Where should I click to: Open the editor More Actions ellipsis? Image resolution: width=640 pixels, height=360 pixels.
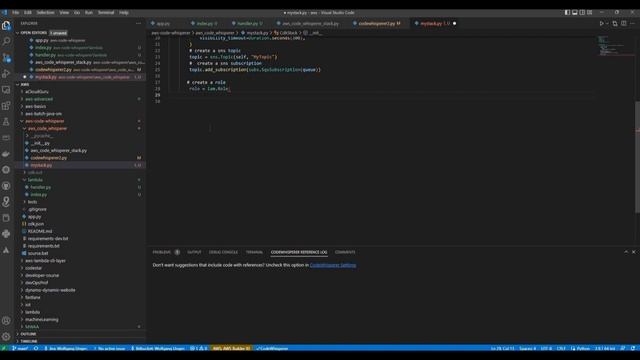click(632, 24)
